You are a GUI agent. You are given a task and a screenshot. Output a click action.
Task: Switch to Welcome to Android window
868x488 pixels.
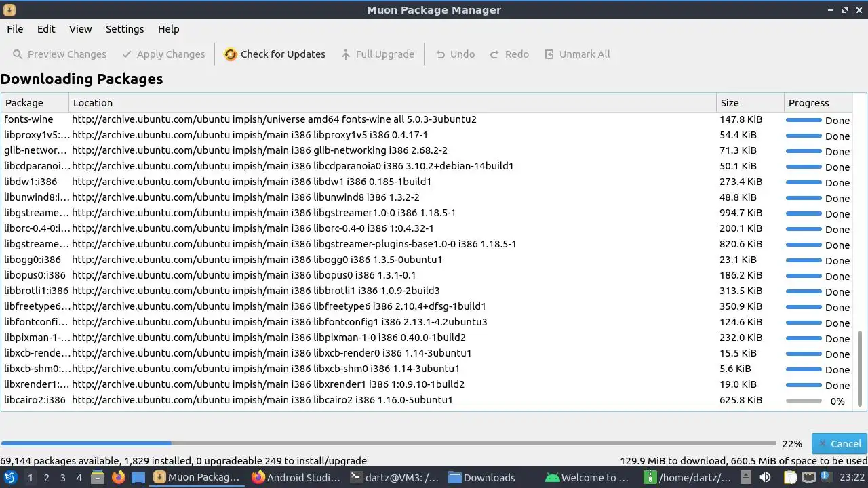click(591, 477)
